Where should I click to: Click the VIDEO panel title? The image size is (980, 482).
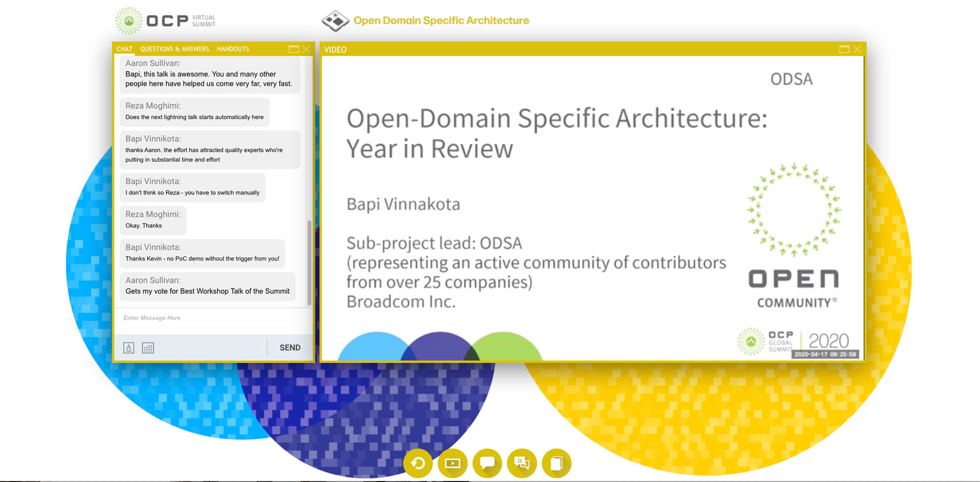[335, 49]
